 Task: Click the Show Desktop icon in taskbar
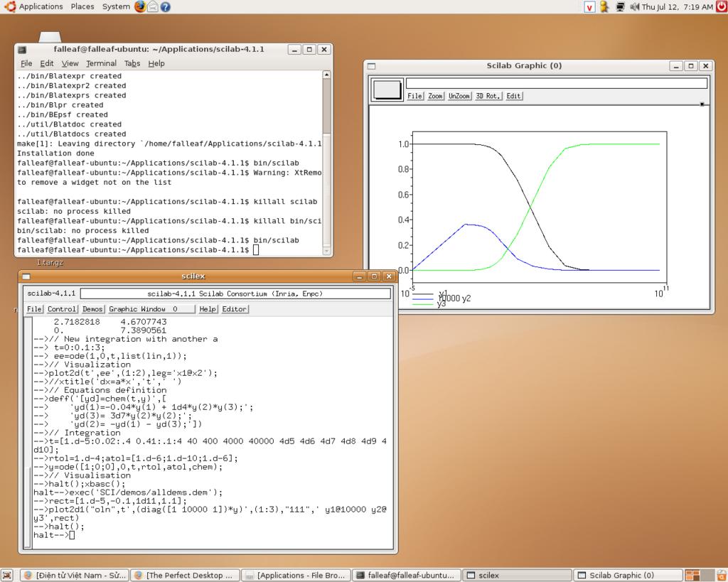[7, 575]
